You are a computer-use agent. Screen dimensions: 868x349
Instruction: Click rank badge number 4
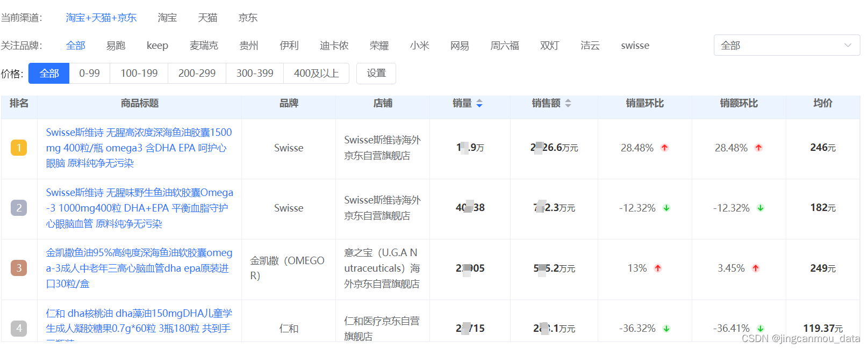pyautogui.click(x=19, y=328)
